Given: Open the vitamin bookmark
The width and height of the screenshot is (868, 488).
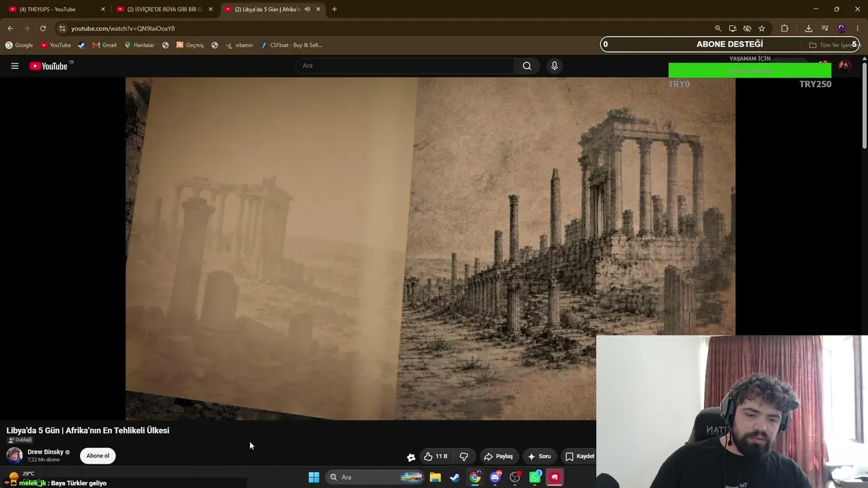Looking at the screenshot, I should pyautogui.click(x=239, y=45).
